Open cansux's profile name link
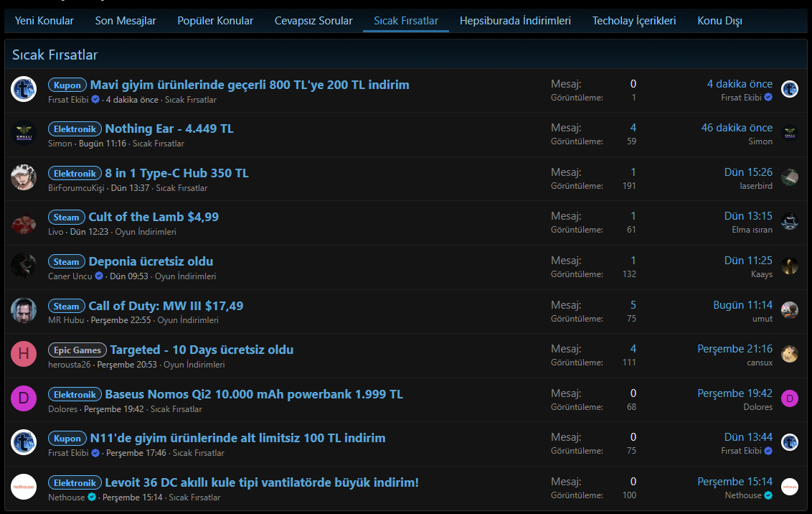The image size is (812, 514). tap(760, 363)
